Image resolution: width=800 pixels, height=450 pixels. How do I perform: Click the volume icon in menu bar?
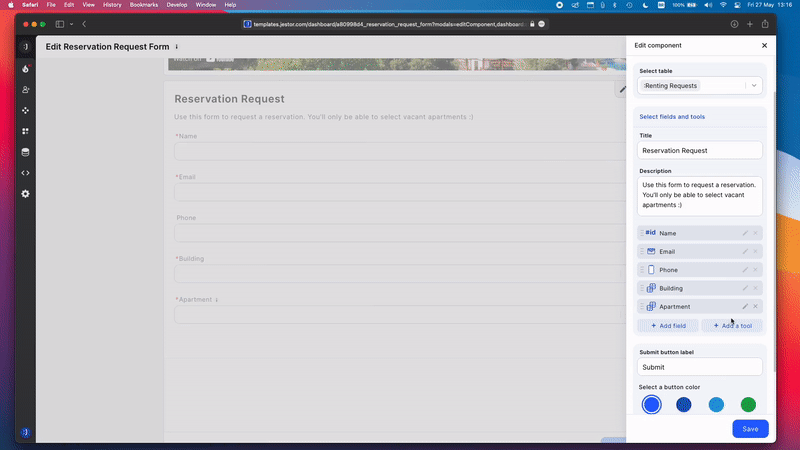coord(708,5)
